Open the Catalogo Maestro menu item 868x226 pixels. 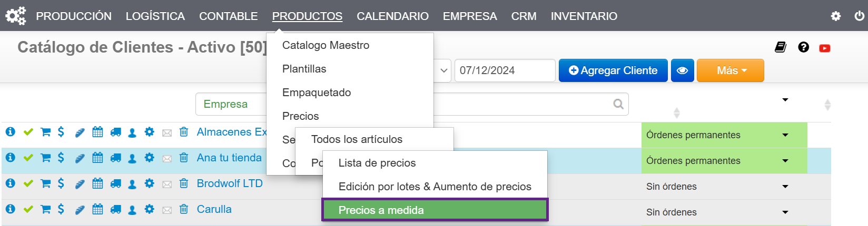pyautogui.click(x=325, y=45)
